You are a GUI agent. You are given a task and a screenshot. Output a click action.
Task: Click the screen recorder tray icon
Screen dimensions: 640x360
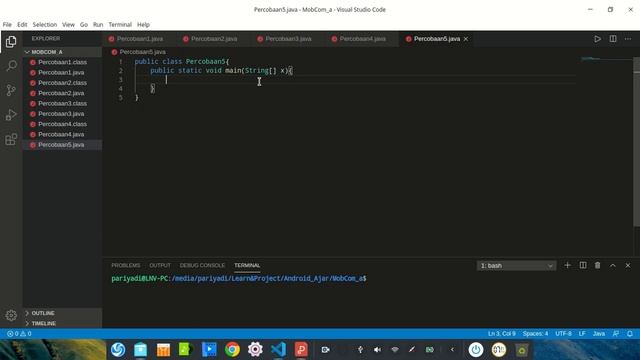(325, 350)
